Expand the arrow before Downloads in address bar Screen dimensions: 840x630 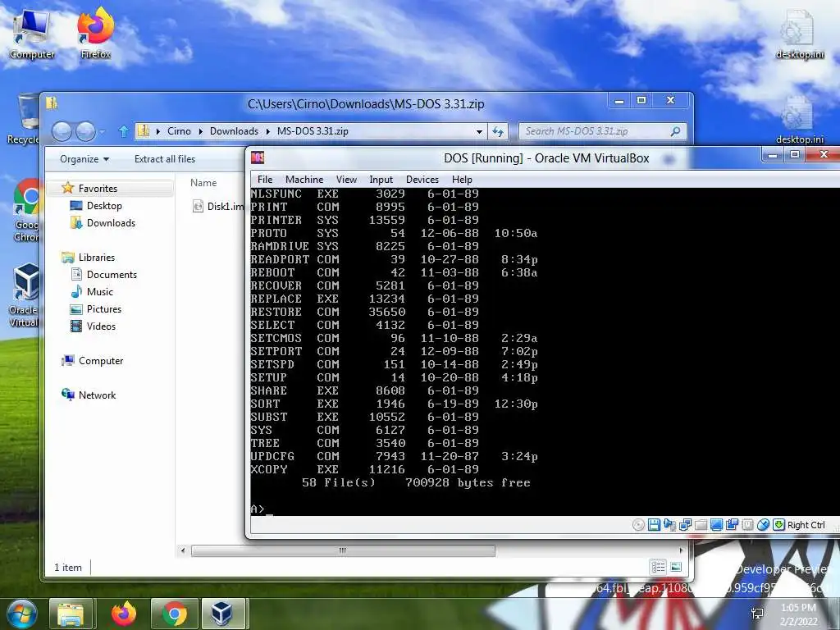[x=201, y=131]
